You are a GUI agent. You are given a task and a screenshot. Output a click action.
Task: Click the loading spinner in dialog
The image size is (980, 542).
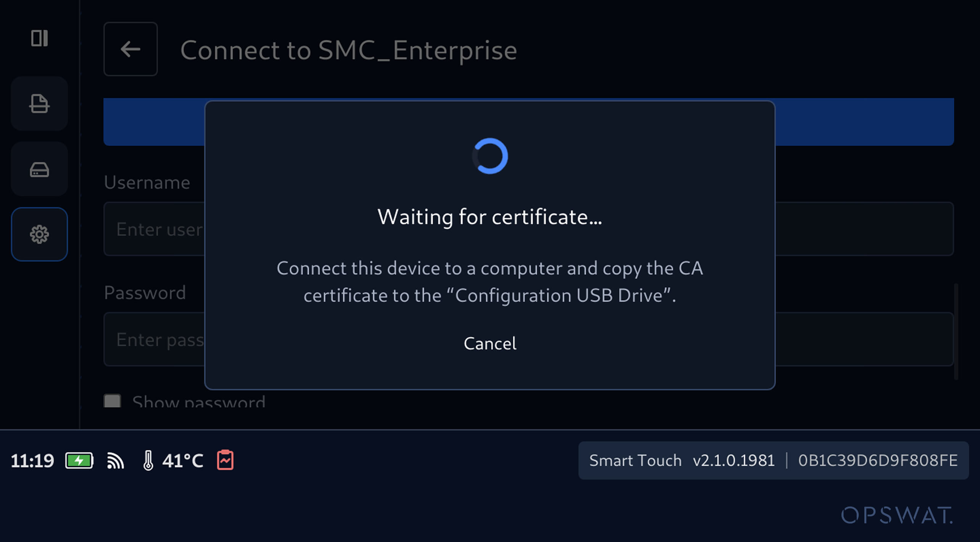490,156
